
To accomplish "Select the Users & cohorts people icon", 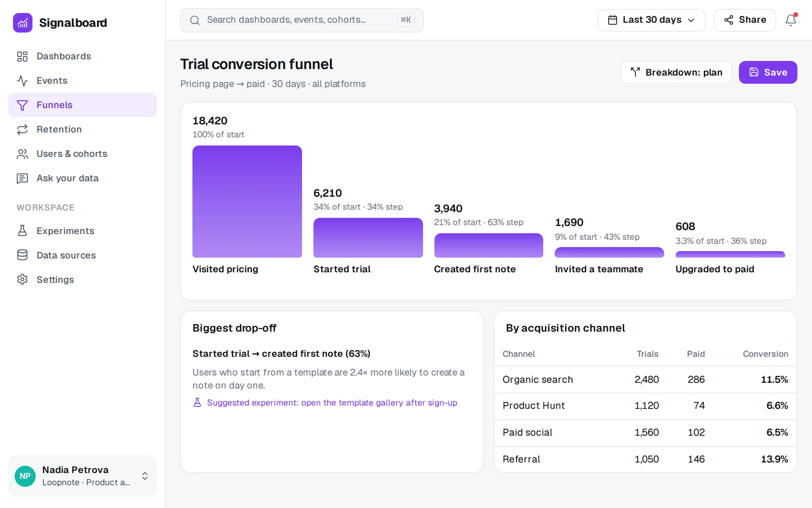I will pos(22,154).
